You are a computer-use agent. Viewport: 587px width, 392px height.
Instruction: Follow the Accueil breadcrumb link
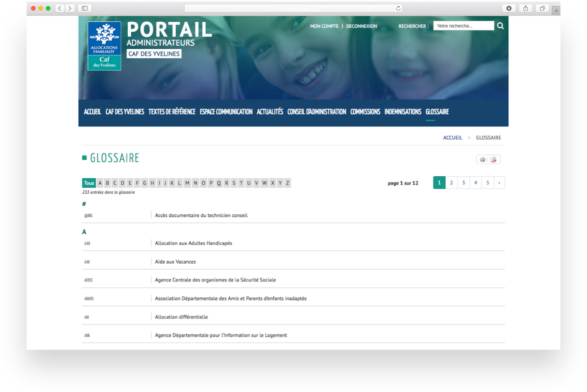pyautogui.click(x=452, y=138)
